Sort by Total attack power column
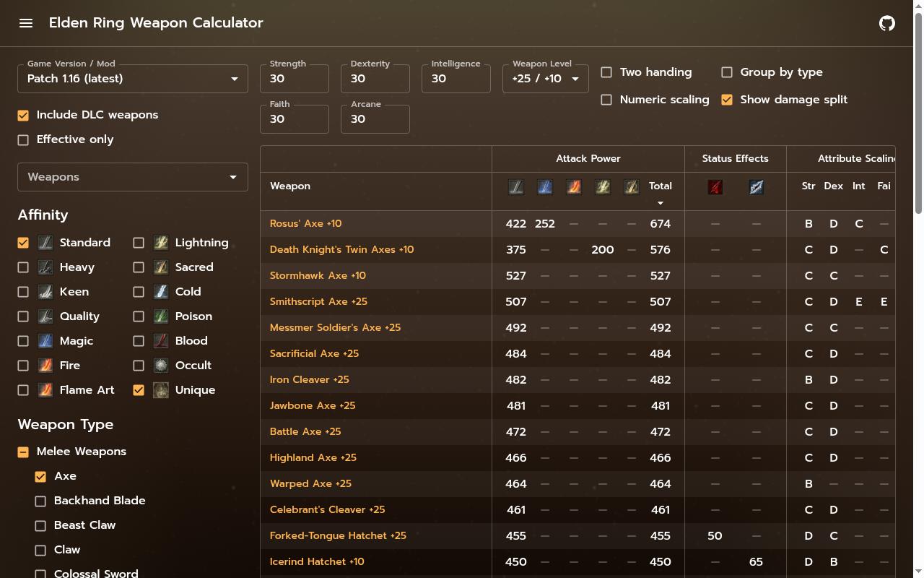924x578 pixels. pyautogui.click(x=661, y=186)
